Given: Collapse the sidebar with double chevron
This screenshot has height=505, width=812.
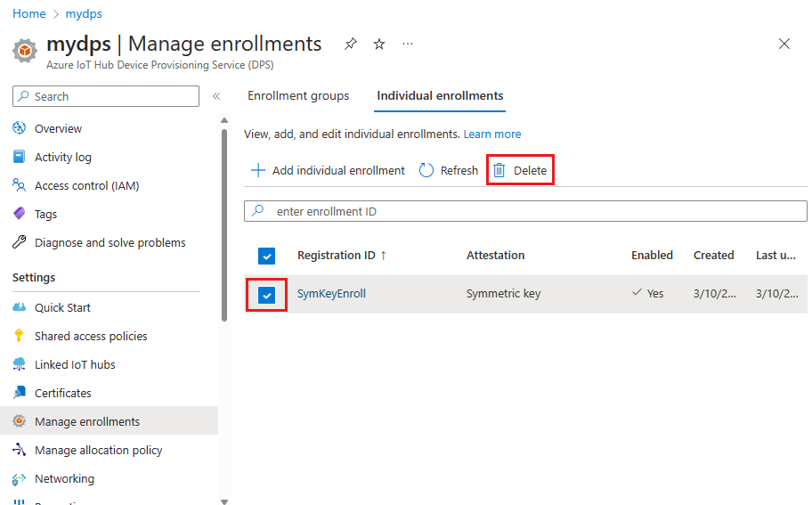Looking at the screenshot, I should pos(216,96).
